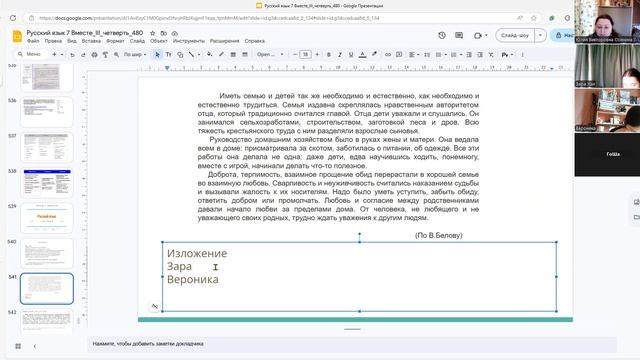Open the text alignment dropdown

click(414, 55)
